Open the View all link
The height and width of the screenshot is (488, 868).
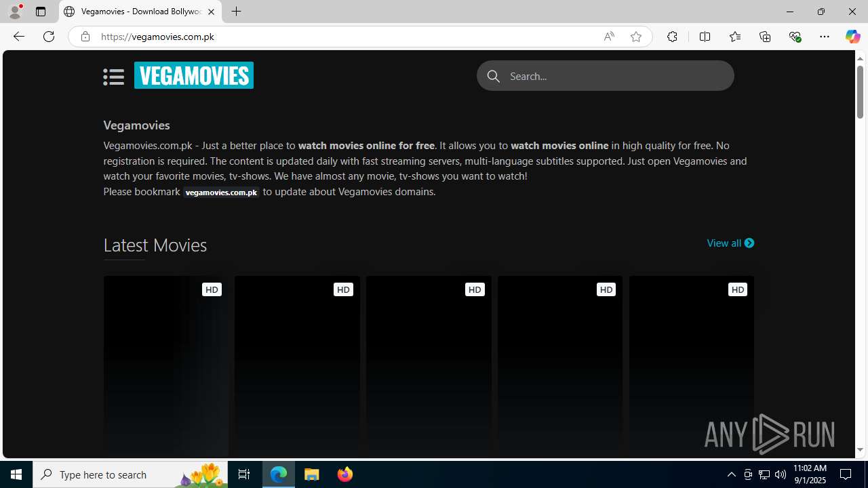(730, 243)
